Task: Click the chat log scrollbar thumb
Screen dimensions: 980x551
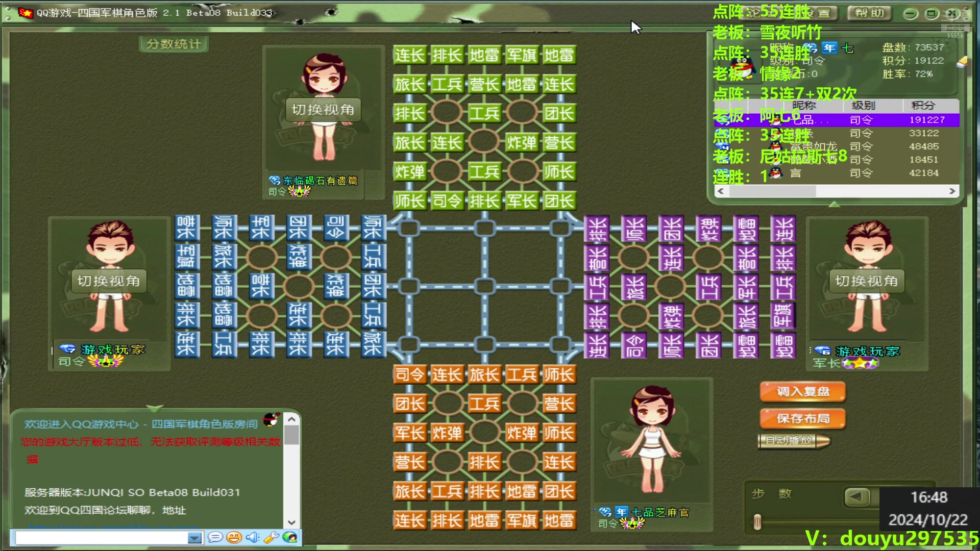Action: [291, 435]
